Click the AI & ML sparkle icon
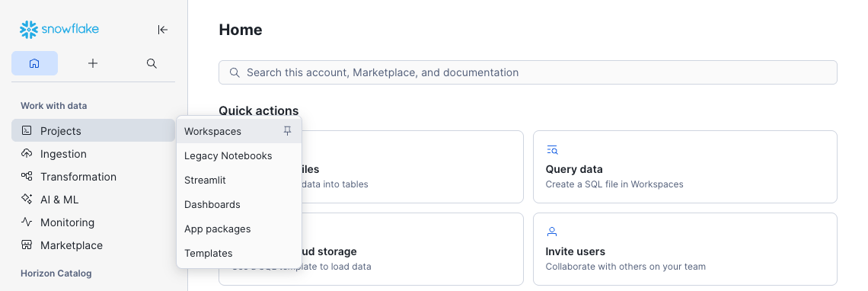 pyautogui.click(x=27, y=199)
